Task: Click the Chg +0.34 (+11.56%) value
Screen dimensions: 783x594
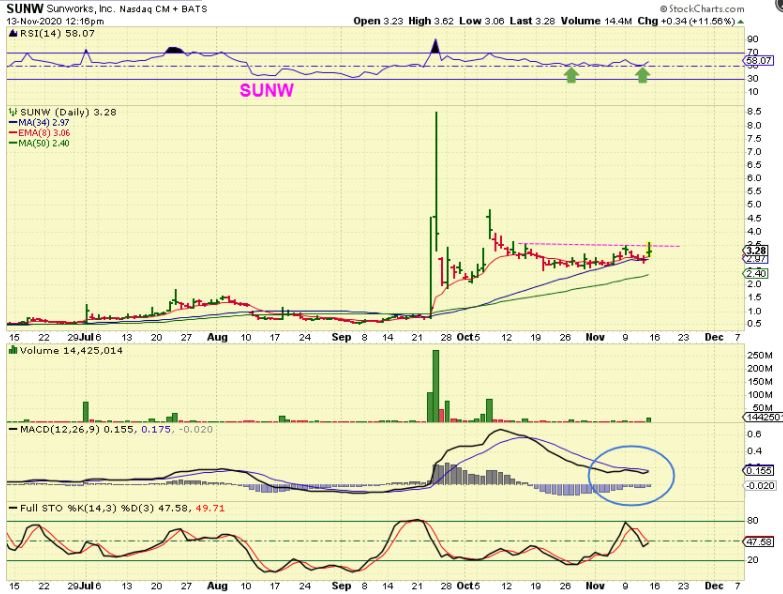Action: [686, 21]
